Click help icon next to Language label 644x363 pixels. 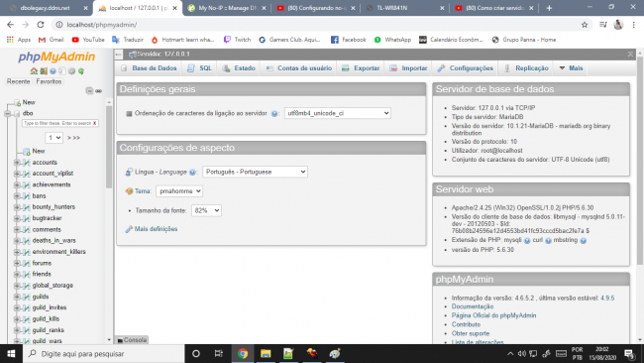coord(192,173)
